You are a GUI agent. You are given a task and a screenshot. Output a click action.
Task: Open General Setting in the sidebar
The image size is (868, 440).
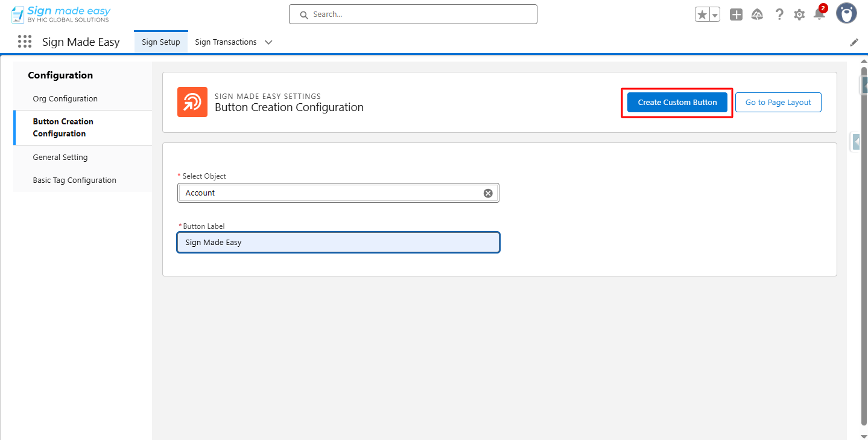click(60, 157)
